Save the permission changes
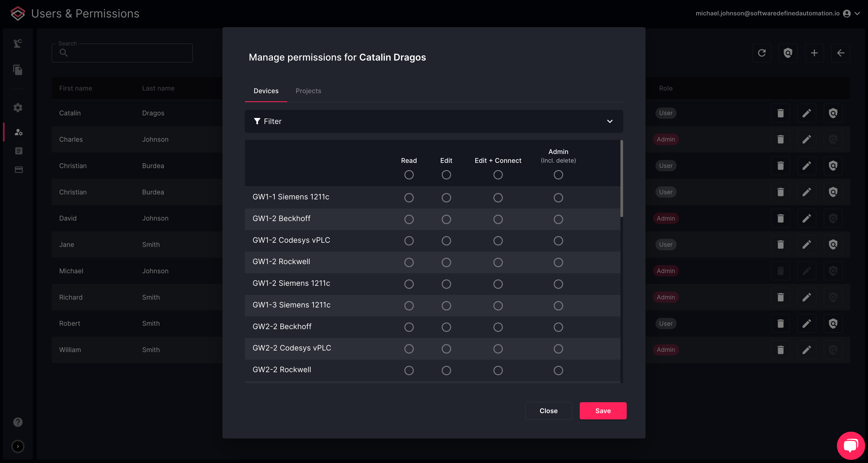Image resolution: width=868 pixels, height=463 pixels. coord(603,411)
